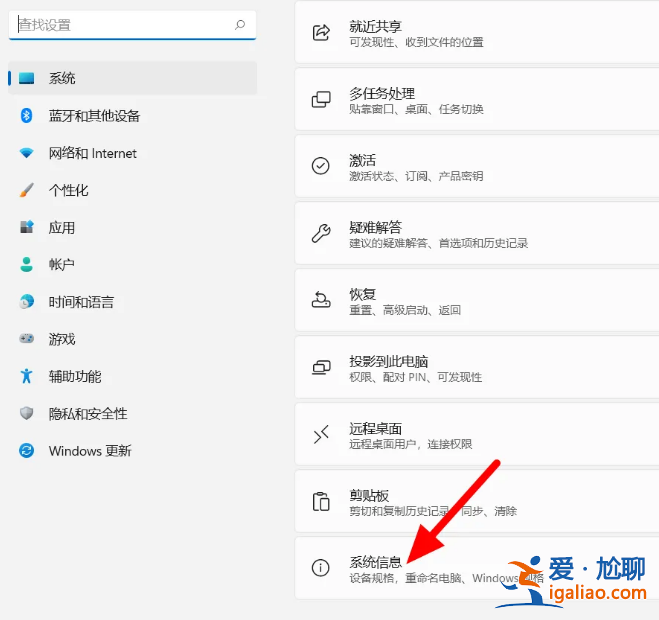Viewport: 659px width, 620px height.
Task: Click the accessibility figure icon for 辅助功能
Action: [x=26, y=376]
